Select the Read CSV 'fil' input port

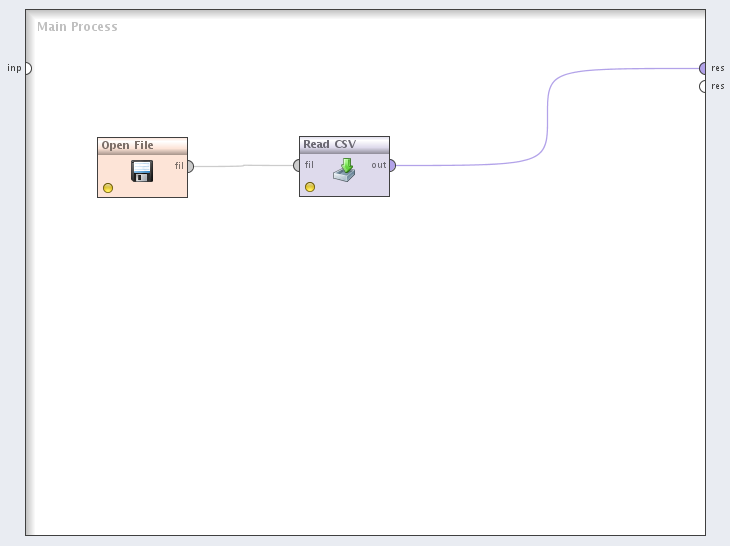(297, 166)
